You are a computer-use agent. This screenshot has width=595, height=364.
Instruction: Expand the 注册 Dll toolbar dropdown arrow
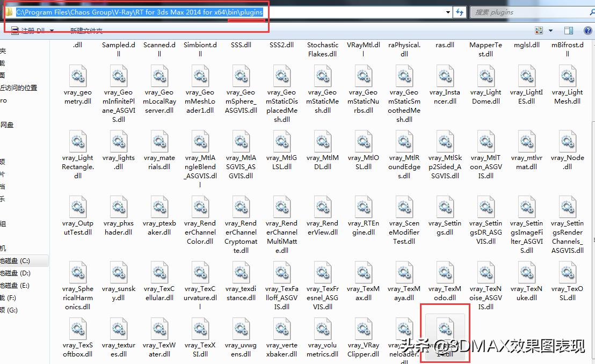click(x=52, y=31)
